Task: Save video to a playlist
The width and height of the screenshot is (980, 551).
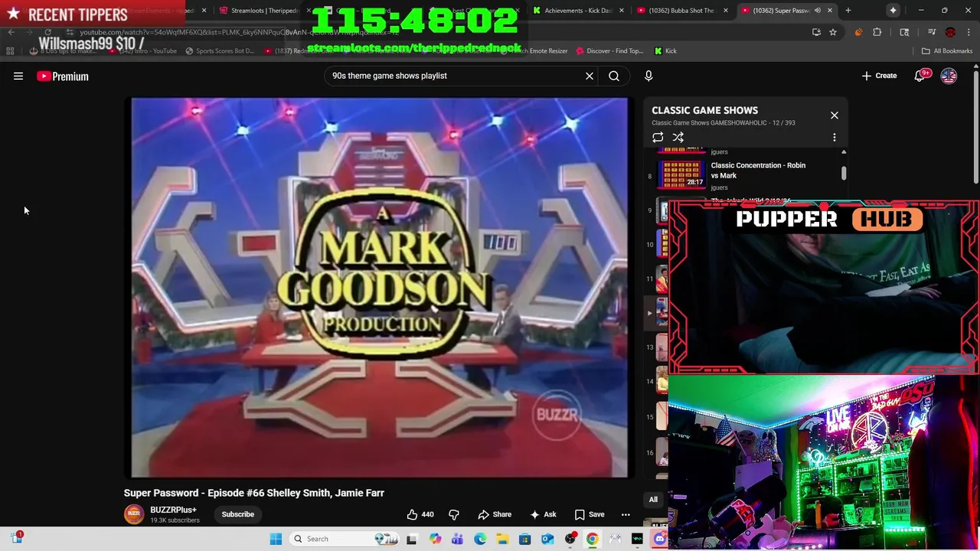Action: 590,514
